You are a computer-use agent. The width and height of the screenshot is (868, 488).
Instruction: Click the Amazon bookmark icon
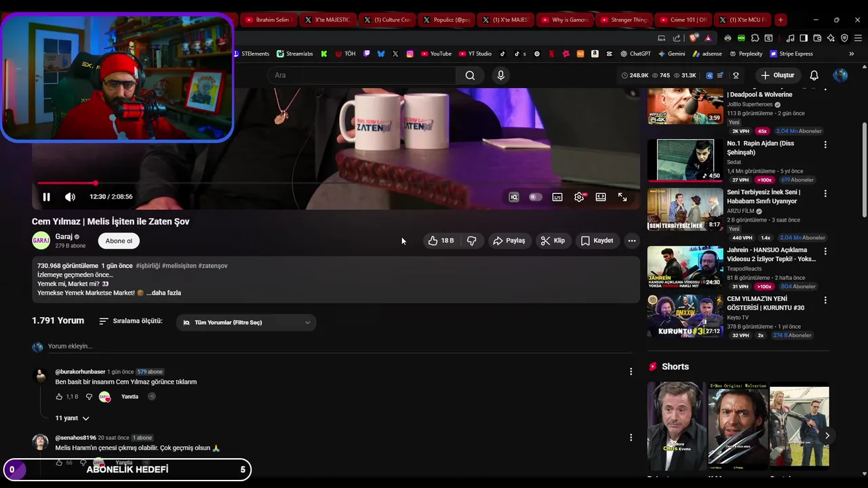coord(595,54)
